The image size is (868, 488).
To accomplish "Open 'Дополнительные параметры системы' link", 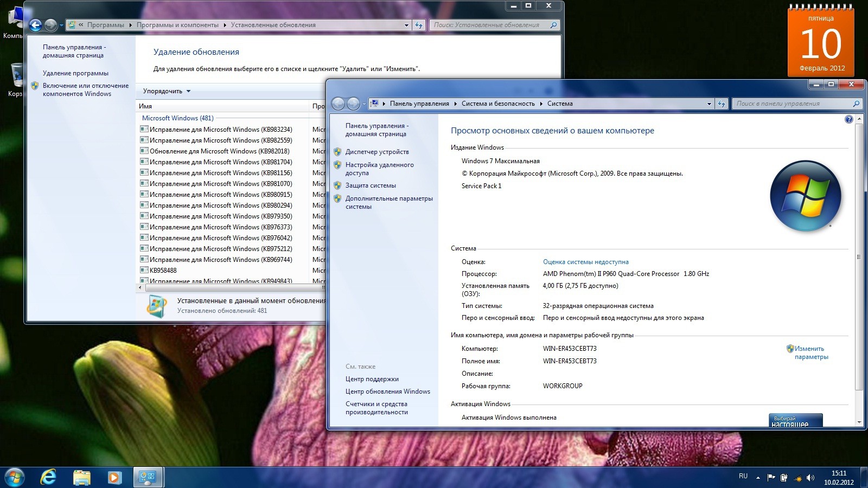I will (x=389, y=202).
